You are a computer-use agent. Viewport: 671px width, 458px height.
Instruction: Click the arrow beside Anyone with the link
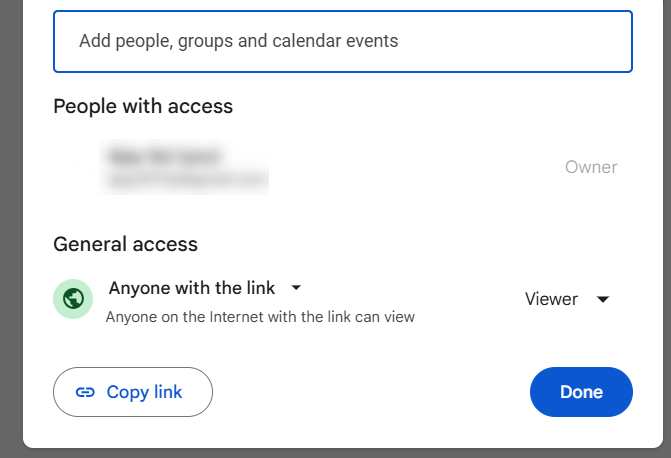(x=296, y=288)
